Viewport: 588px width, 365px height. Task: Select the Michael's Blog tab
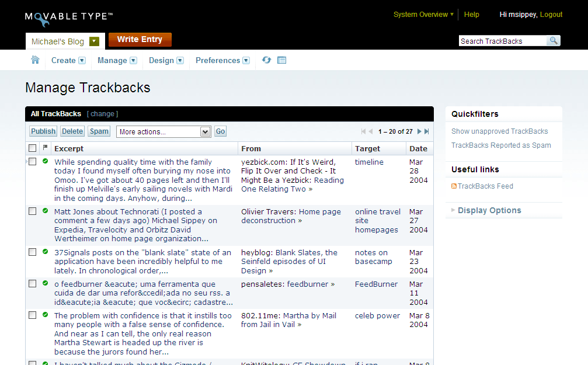58,41
